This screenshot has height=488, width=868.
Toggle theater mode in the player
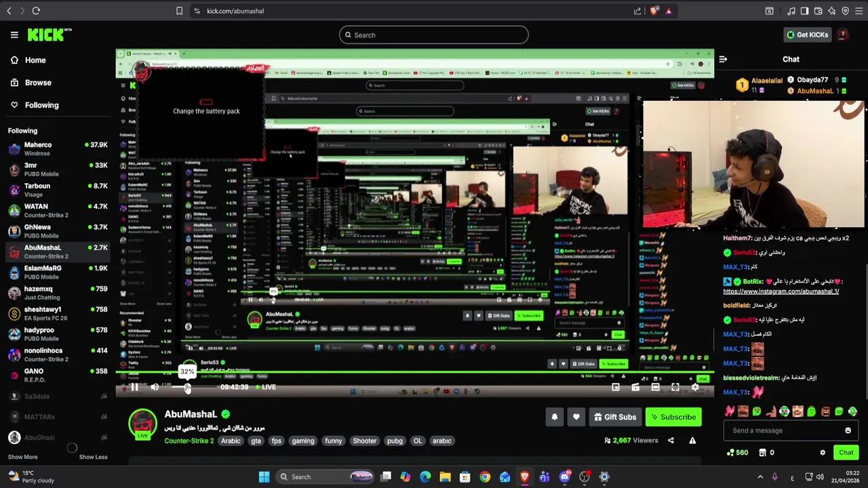pyautogui.click(x=655, y=387)
